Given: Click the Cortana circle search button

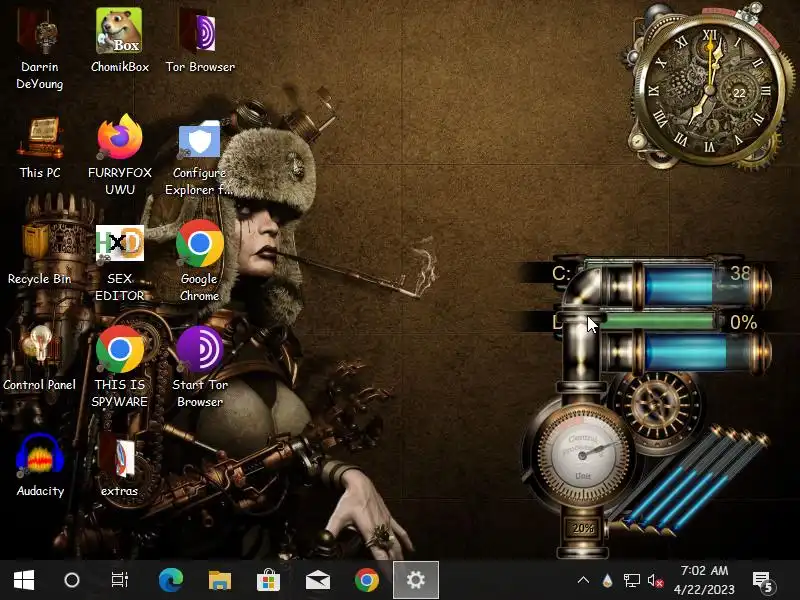Looking at the screenshot, I should (x=71, y=580).
